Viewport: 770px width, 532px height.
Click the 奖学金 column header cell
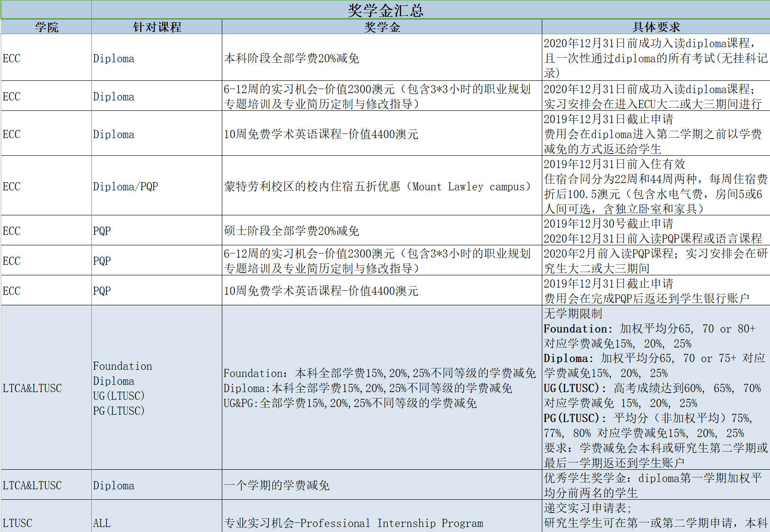click(x=382, y=27)
